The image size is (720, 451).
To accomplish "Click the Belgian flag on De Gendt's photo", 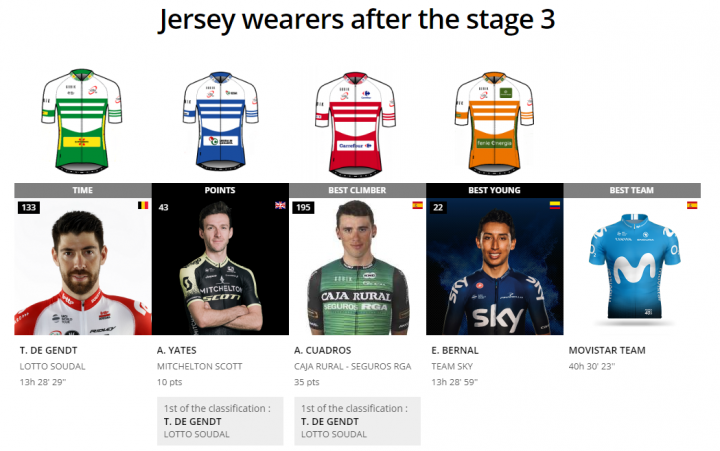I will coord(143,205).
